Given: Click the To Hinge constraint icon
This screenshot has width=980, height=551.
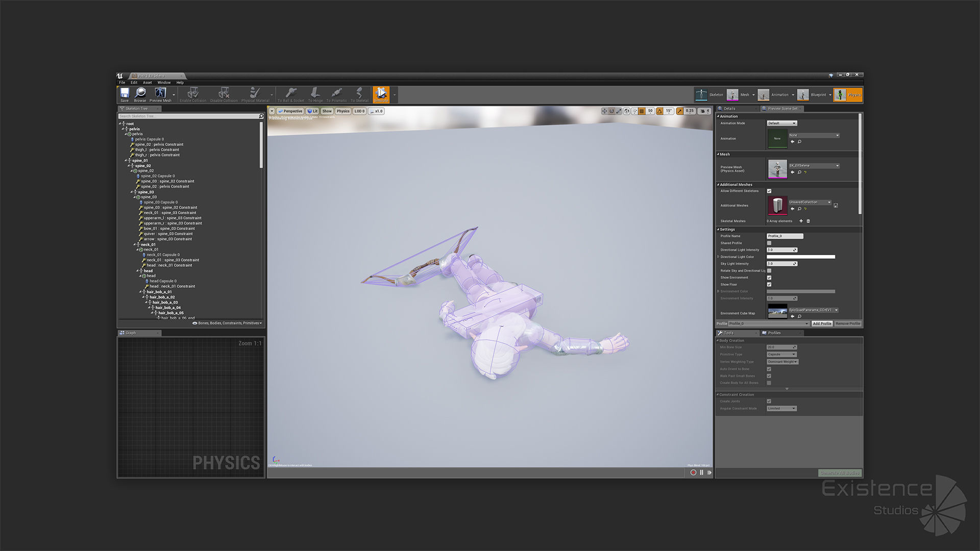Looking at the screenshot, I should coord(315,94).
